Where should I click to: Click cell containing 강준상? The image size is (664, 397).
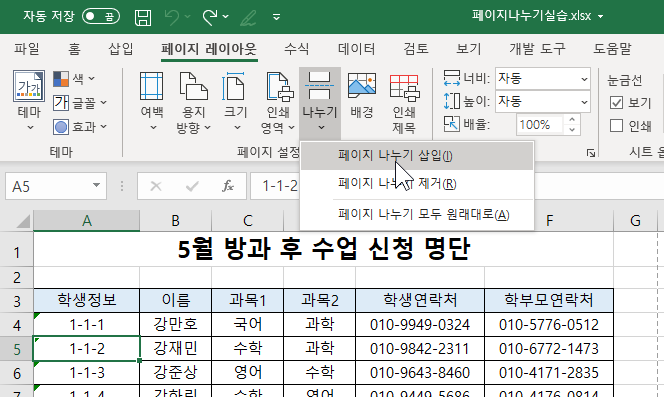[x=175, y=372]
